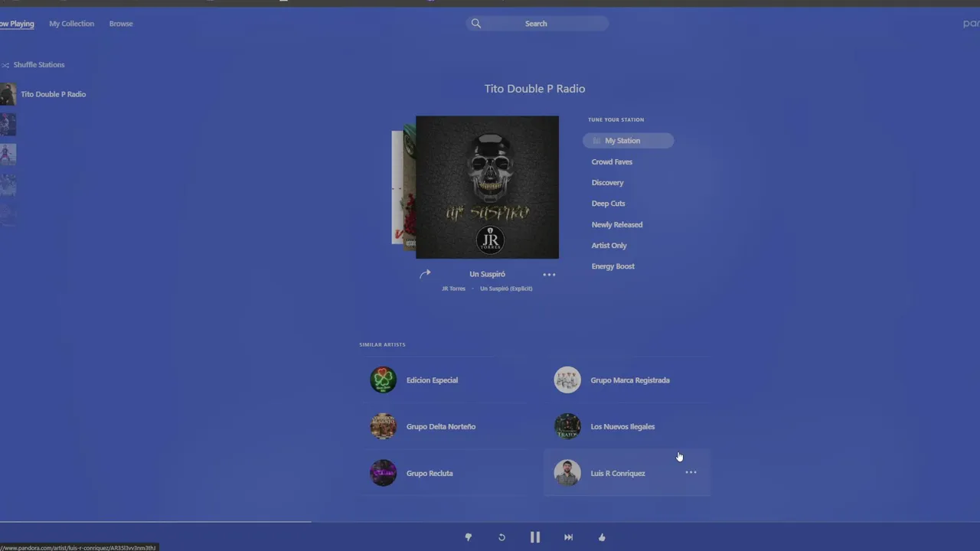This screenshot has height=551, width=980.
Task: Share the current song with arrow icon
Action: click(425, 274)
